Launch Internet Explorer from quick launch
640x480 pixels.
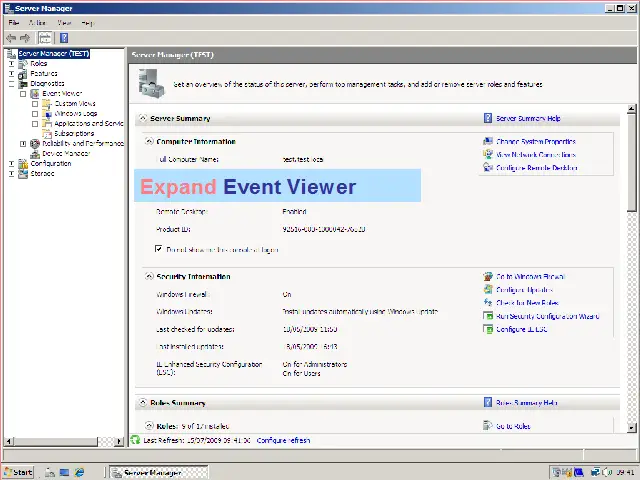[x=79, y=472]
